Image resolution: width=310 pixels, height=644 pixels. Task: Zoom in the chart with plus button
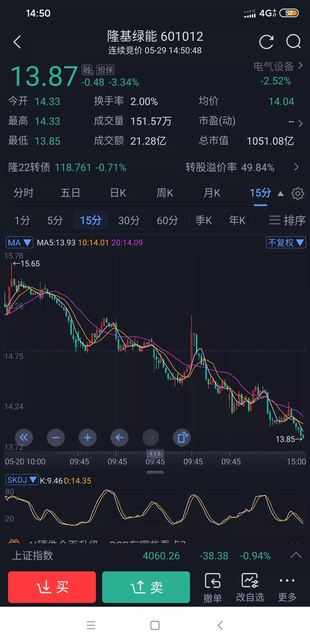pyautogui.click(x=88, y=437)
